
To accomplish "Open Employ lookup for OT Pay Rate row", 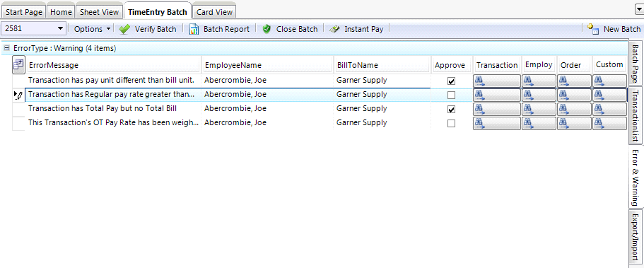I will pos(539,123).
